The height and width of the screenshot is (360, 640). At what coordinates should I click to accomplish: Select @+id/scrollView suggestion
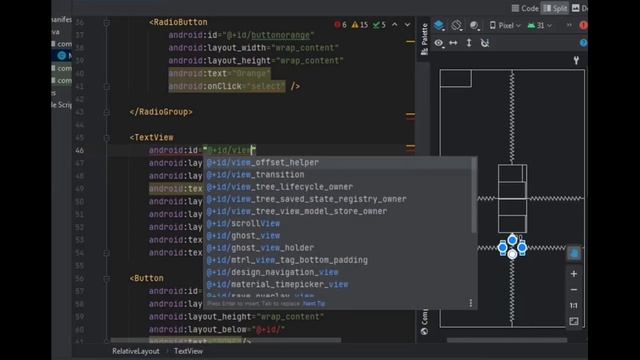[x=337, y=224]
